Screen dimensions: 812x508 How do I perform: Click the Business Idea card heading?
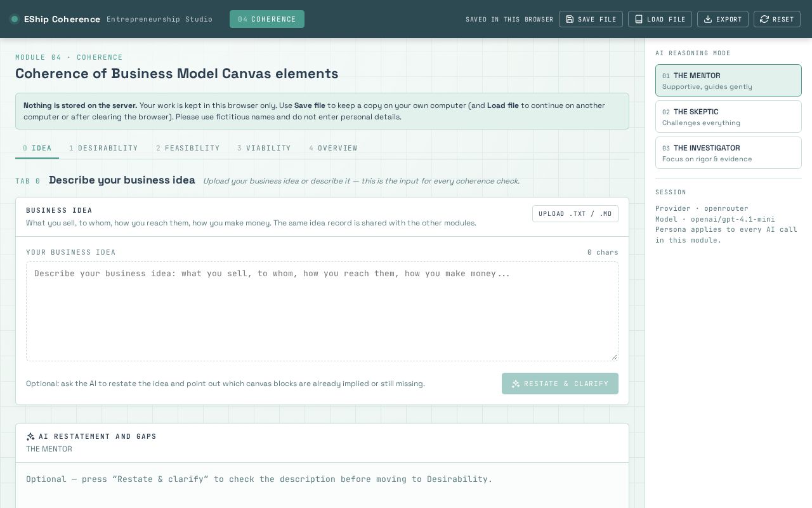[x=59, y=210]
